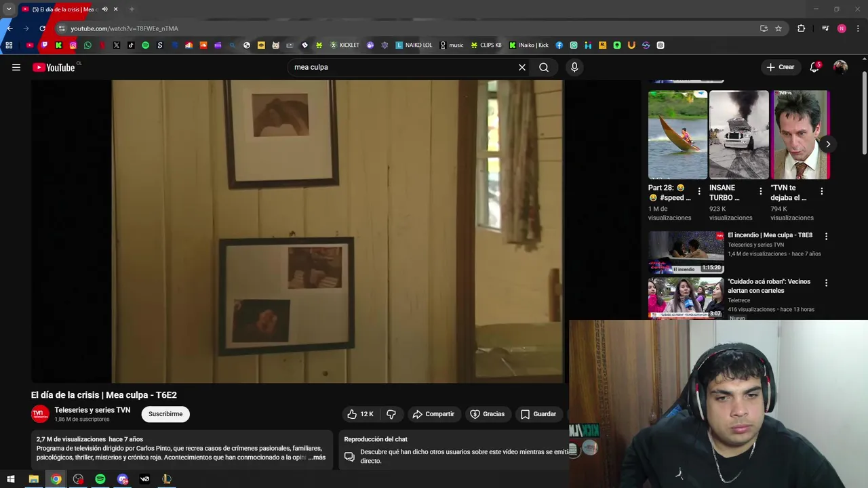Close the 'El día de la crisis' tab

pyautogui.click(x=115, y=9)
